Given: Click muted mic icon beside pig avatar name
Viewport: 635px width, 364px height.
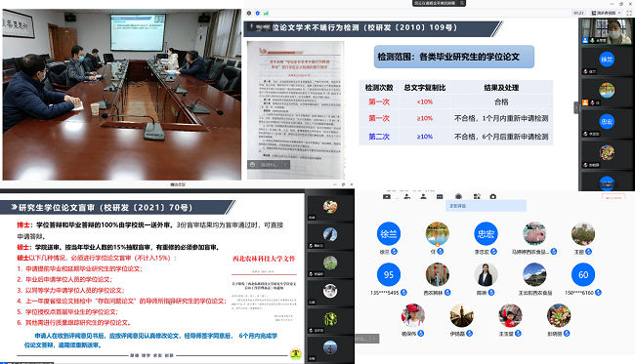Looking at the screenshot, I should 554,252.
